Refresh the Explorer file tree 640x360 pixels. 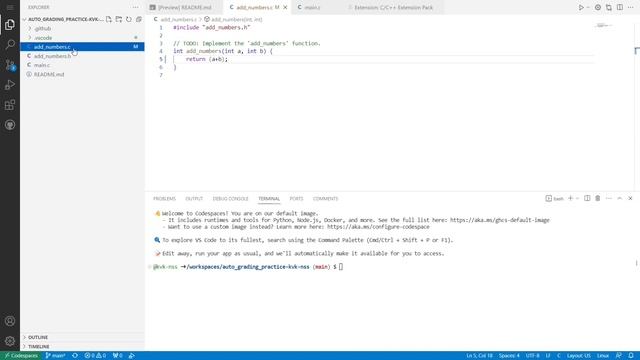click(x=129, y=19)
